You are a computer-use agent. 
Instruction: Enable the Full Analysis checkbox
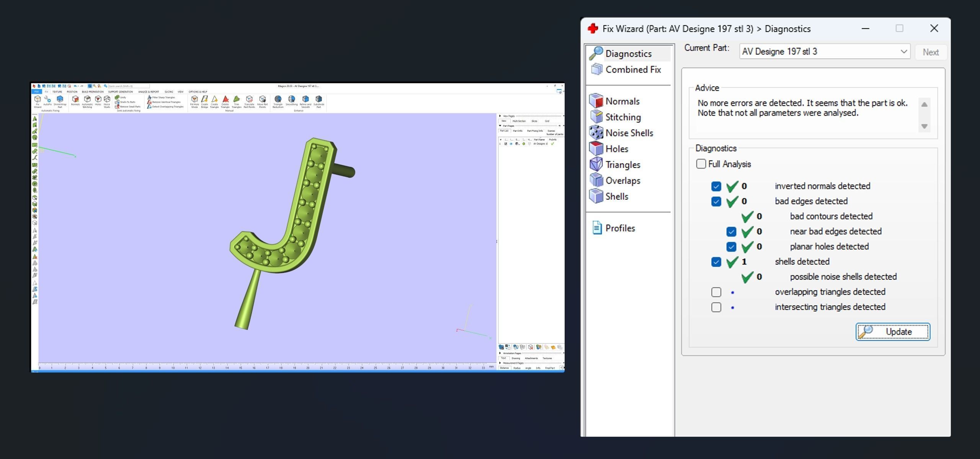click(701, 164)
